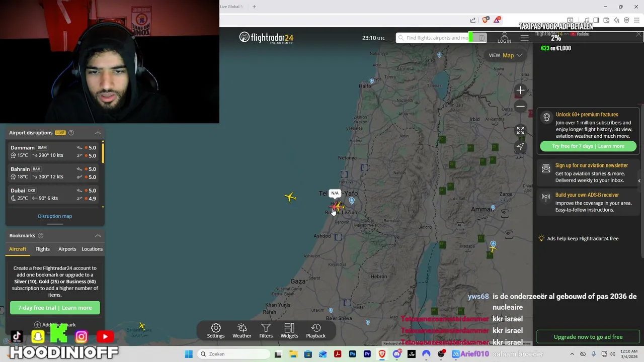Screen dimensions: 644x362
Task: Close the YouTube overlay banner
Action: tap(638, 34)
